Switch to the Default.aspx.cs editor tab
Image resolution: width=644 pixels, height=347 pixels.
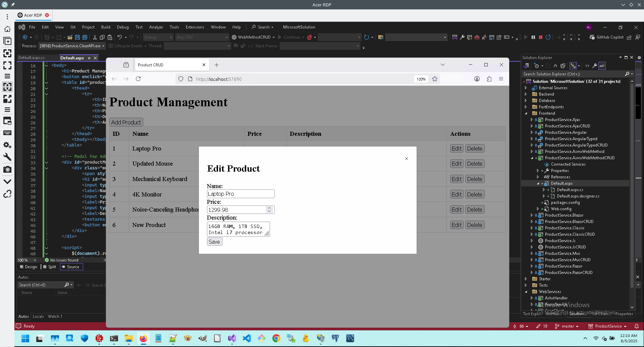click(32, 58)
